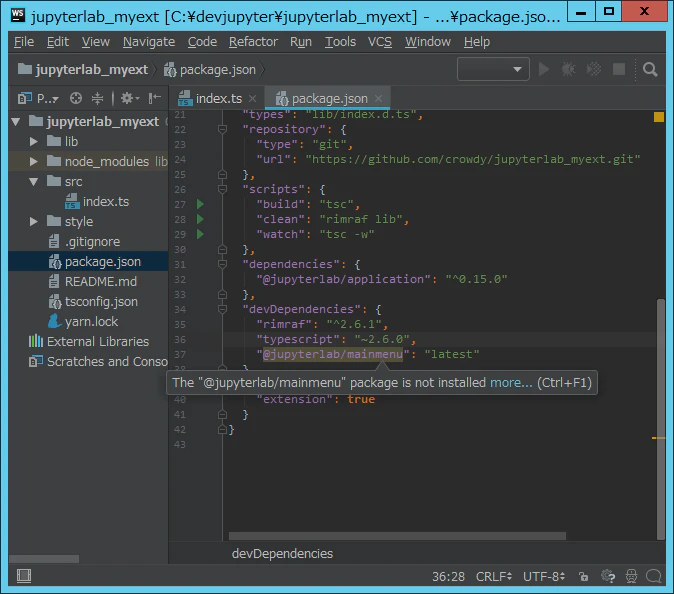Click devDependencies breadcrumb below editor
674x594 pixels.
click(282, 553)
